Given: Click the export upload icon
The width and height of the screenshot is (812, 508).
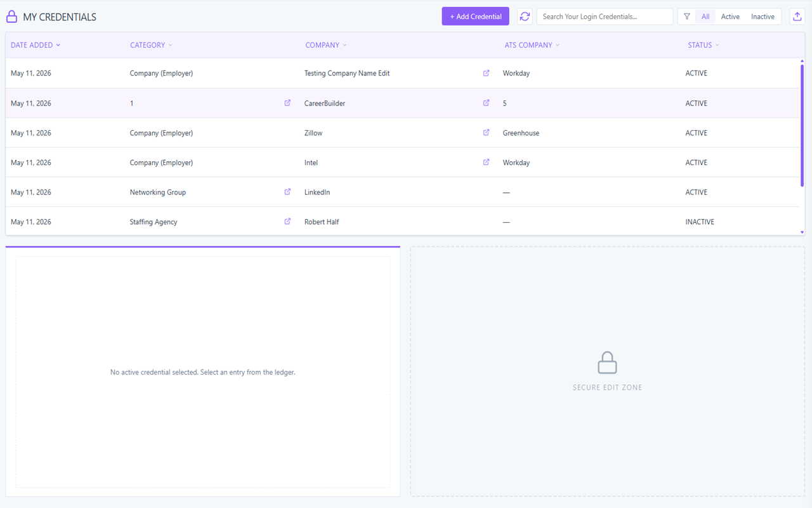Looking at the screenshot, I should [797, 17].
